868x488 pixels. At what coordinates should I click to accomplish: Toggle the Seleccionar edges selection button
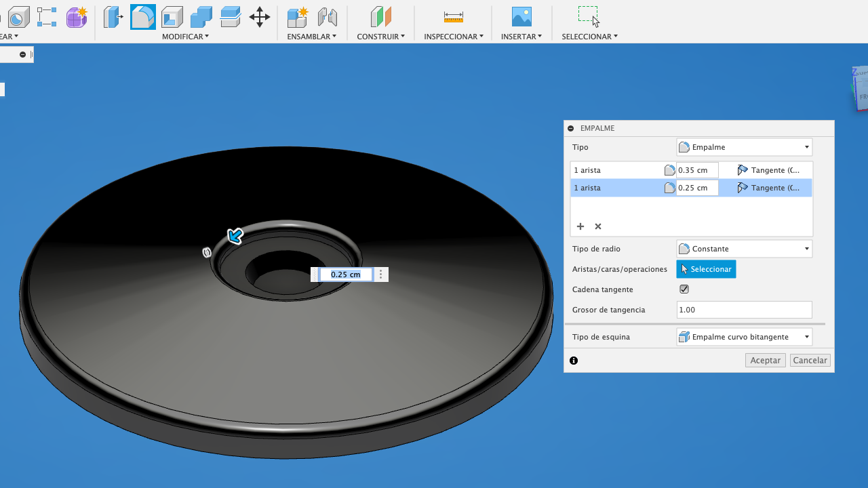[706, 269]
